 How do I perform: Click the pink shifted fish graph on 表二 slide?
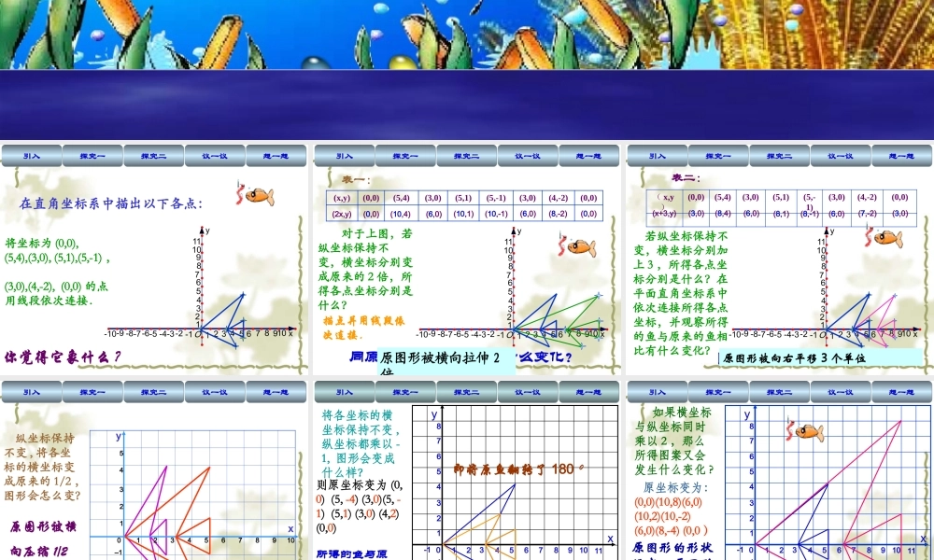pos(874,321)
